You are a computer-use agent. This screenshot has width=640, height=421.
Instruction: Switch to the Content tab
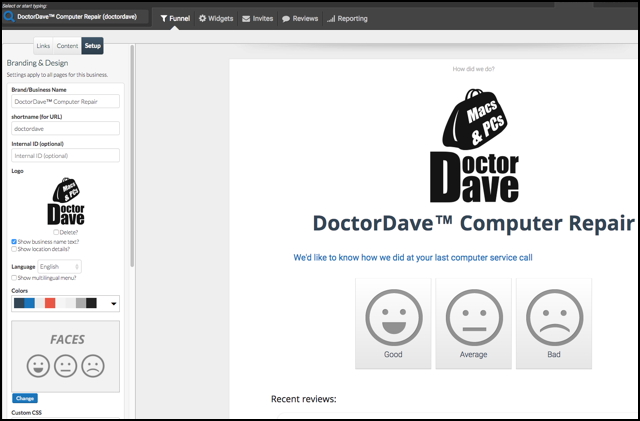(x=67, y=46)
